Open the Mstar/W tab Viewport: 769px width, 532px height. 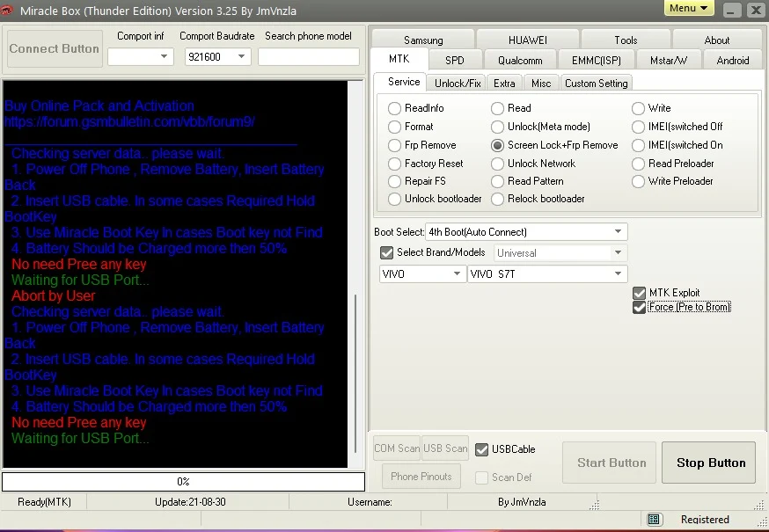[669, 61]
